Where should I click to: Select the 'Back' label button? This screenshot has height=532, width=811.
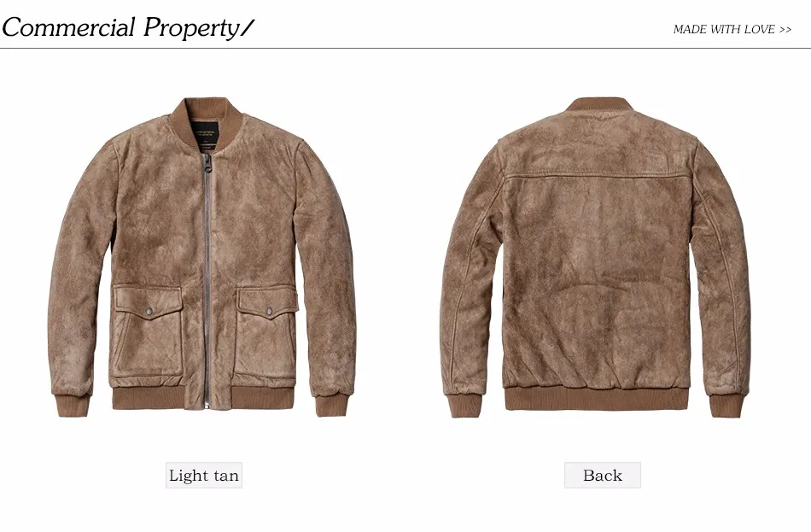pos(603,475)
